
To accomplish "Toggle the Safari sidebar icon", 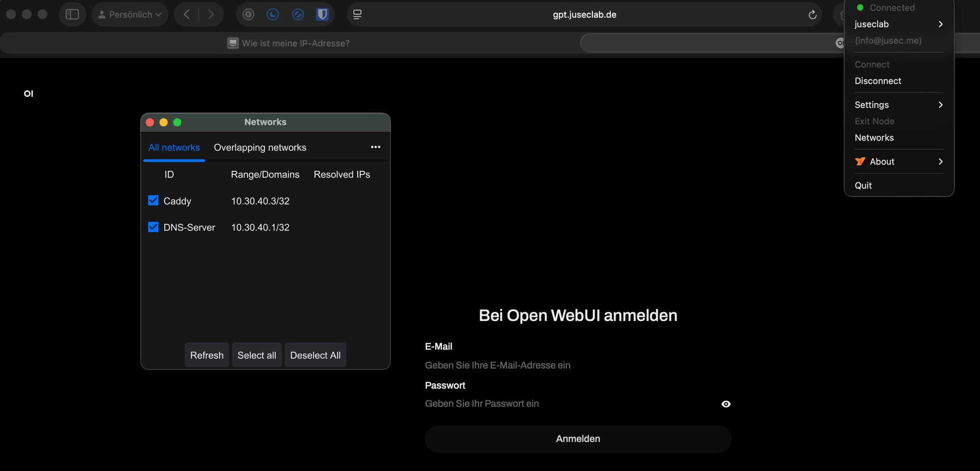I will click(72, 15).
